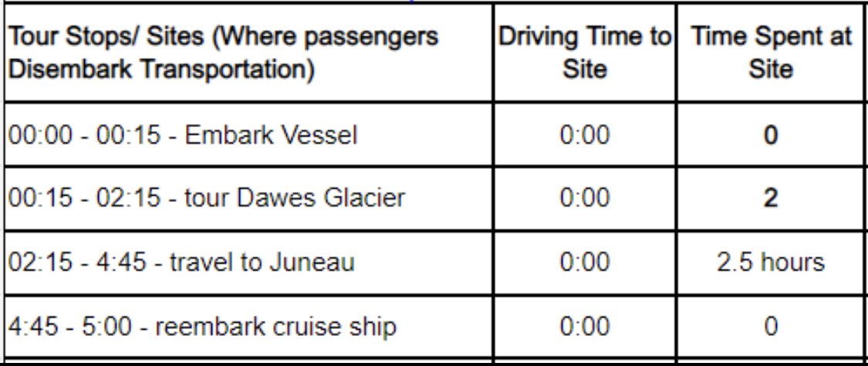Select the reembark cruise ship itinerary cell

[248, 327]
